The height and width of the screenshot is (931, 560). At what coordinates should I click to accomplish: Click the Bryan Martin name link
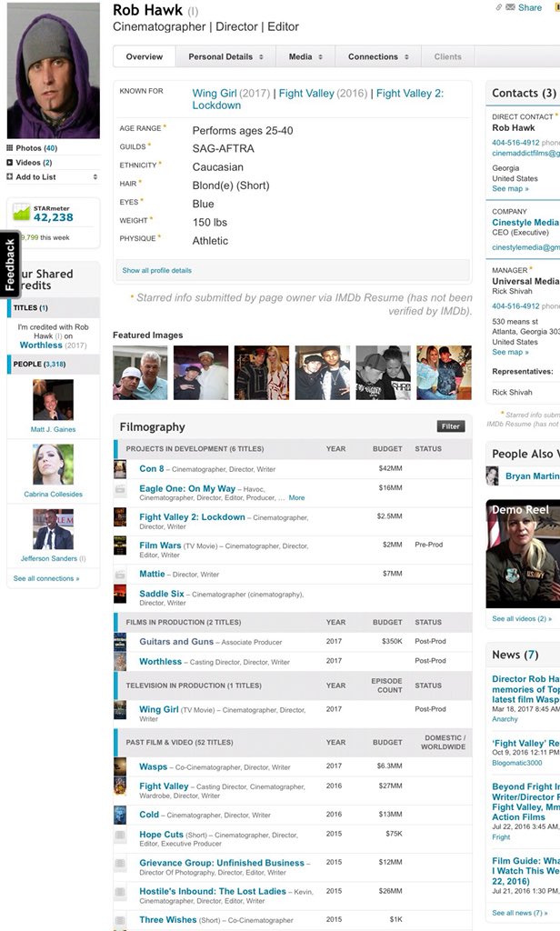pyautogui.click(x=532, y=476)
